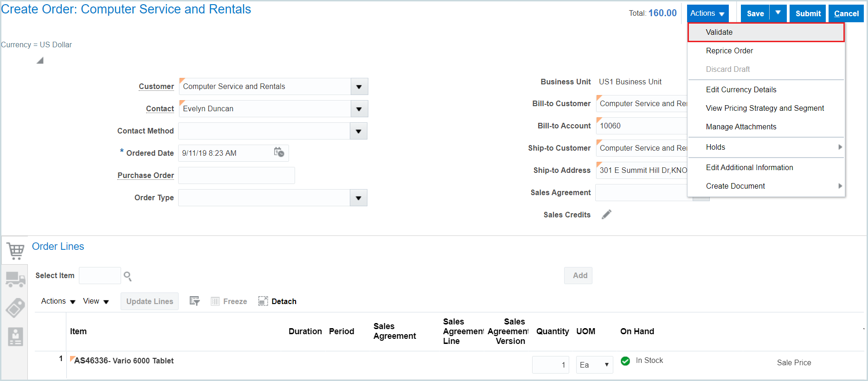Detach the order lines table
This screenshot has height=381, width=868.
[277, 301]
